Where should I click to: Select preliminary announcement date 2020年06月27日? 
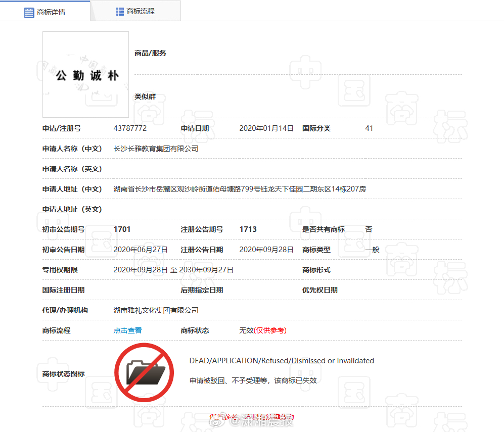tap(141, 250)
